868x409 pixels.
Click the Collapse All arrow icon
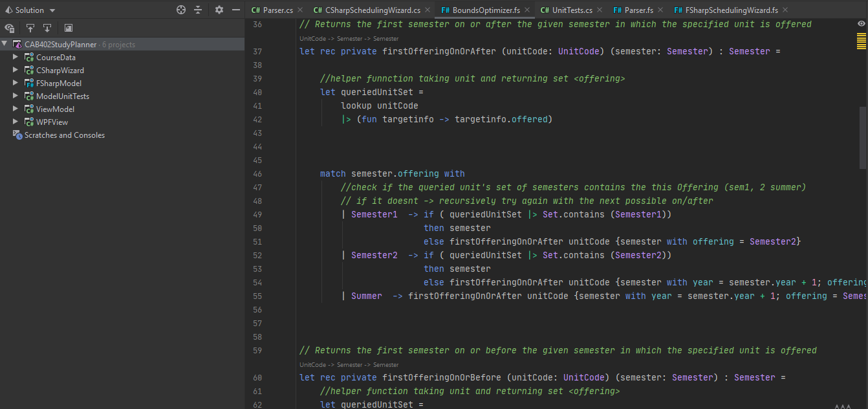pyautogui.click(x=29, y=28)
